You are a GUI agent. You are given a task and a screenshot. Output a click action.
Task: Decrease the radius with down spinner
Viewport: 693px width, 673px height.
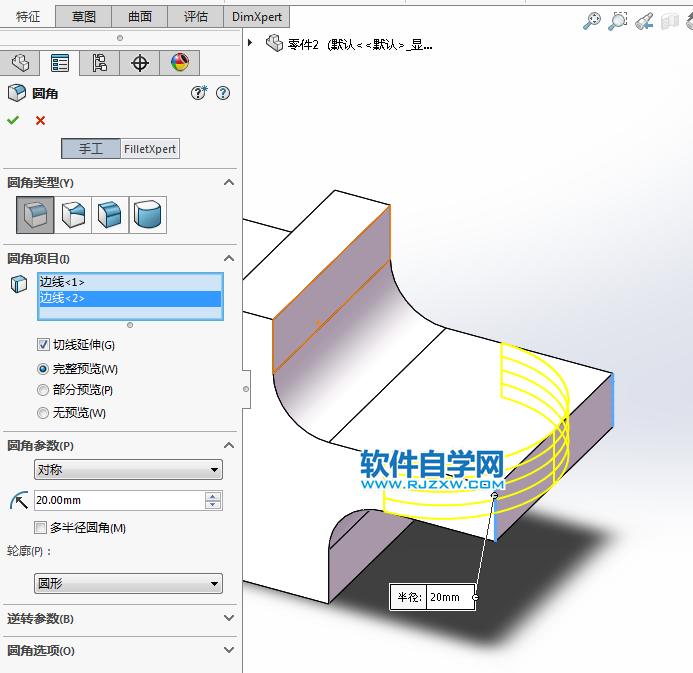213,505
